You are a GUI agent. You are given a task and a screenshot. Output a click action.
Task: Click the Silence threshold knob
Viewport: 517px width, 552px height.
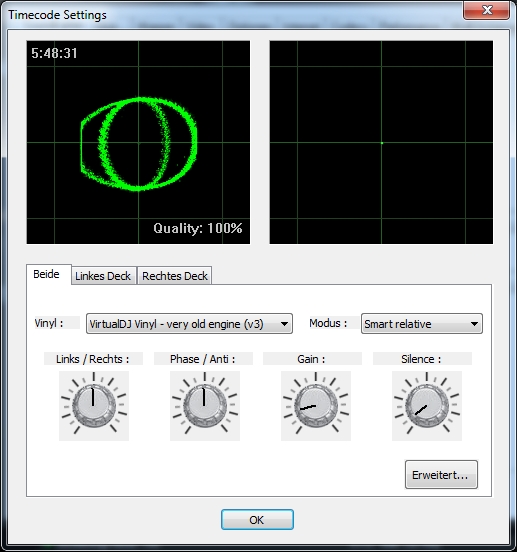pyautogui.click(x=427, y=406)
